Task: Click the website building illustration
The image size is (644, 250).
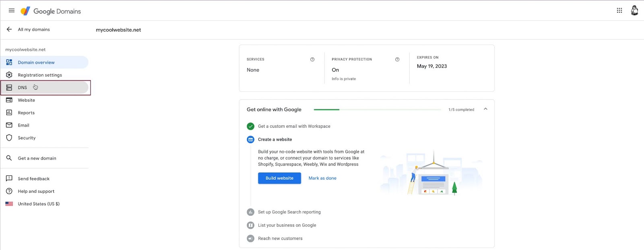Action: pos(431,173)
